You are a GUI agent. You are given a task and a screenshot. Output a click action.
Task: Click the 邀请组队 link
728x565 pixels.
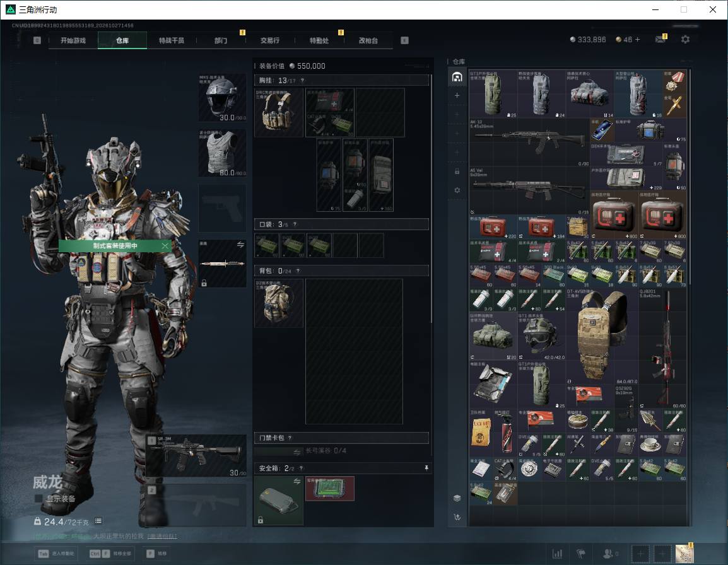click(162, 536)
